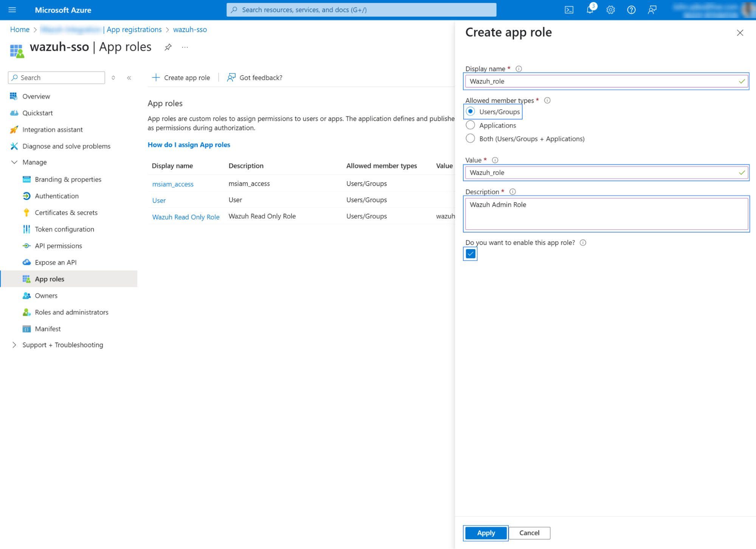This screenshot has height=549, width=756.
Task: Select the Applications radio button
Action: coord(470,125)
